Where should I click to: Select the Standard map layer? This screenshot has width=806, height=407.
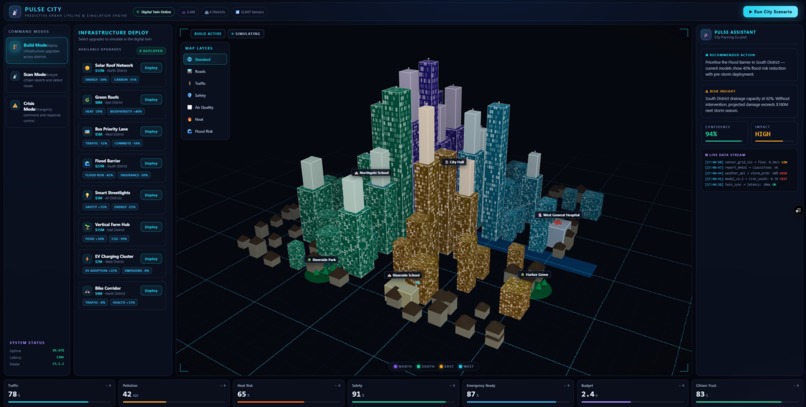[x=205, y=60]
